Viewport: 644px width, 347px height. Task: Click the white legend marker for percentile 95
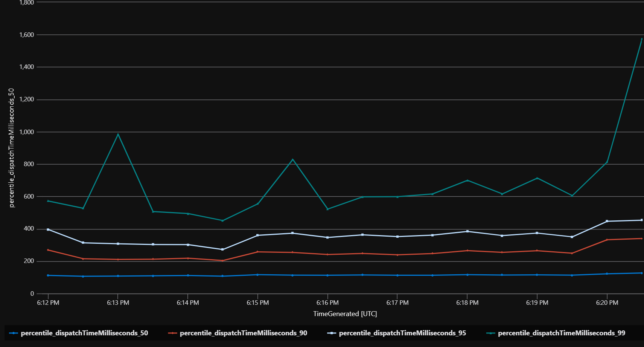click(332, 333)
